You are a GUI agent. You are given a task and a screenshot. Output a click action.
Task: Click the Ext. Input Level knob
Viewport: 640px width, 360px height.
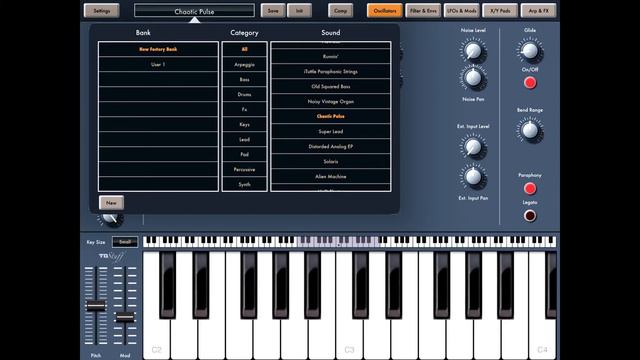pos(473,147)
